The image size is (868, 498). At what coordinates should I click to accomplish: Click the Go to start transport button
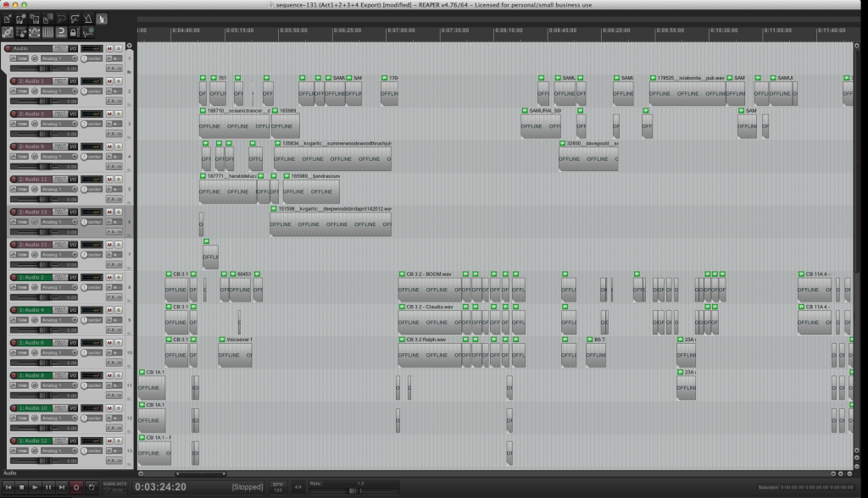click(8, 487)
